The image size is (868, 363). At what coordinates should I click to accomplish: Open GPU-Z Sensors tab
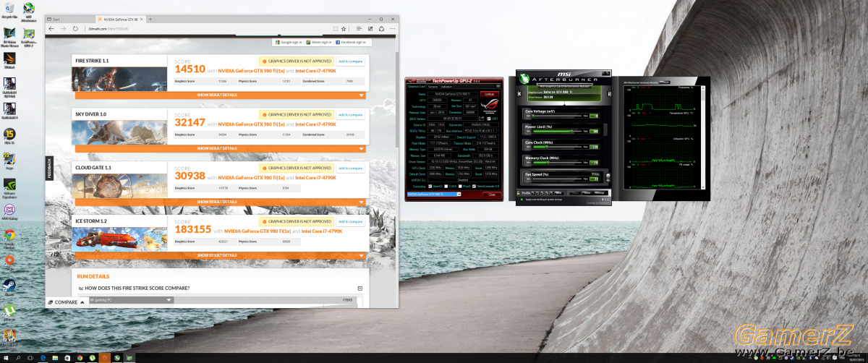(433, 86)
